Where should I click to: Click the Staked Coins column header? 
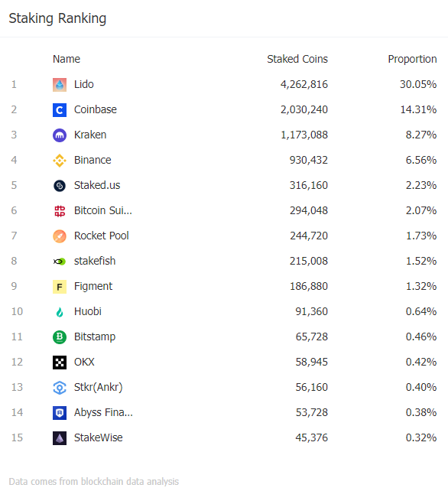click(x=297, y=59)
